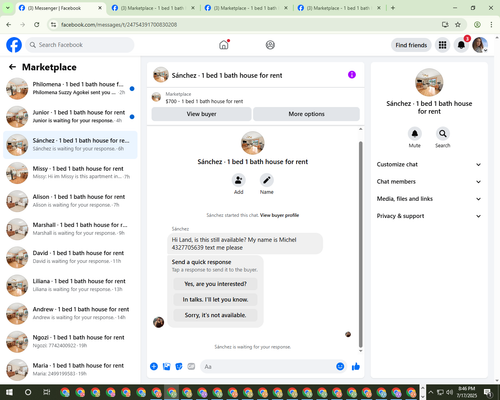The width and height of the screenshot is (500, 400).
Task: Open the profile/groups circle icon in top bar
Action: point(270,45)
